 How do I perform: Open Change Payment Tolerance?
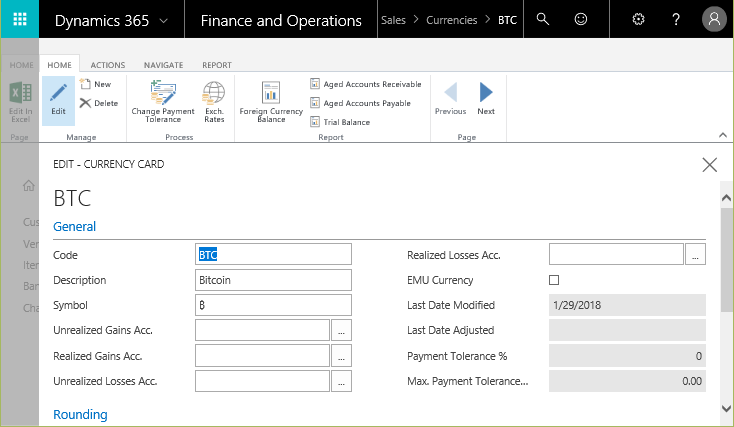pyautogui.click(x=164, y=100)
